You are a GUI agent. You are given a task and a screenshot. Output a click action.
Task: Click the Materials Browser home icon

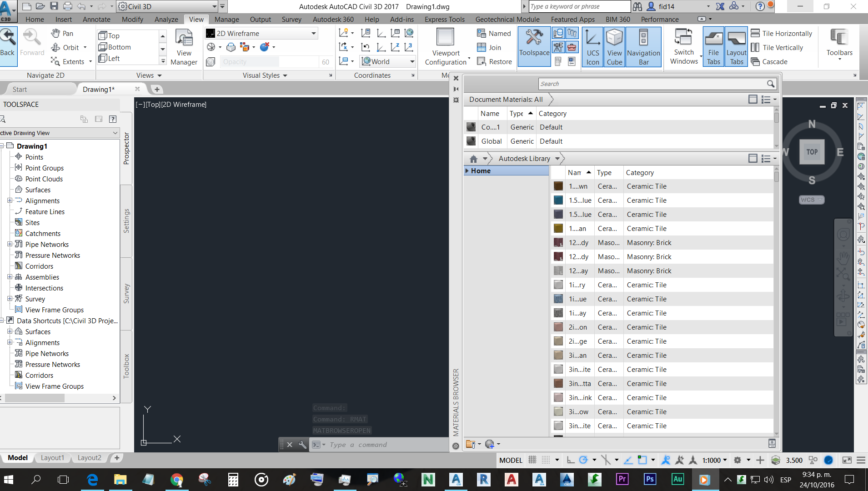pyautogui.click(x=473, y=159)
